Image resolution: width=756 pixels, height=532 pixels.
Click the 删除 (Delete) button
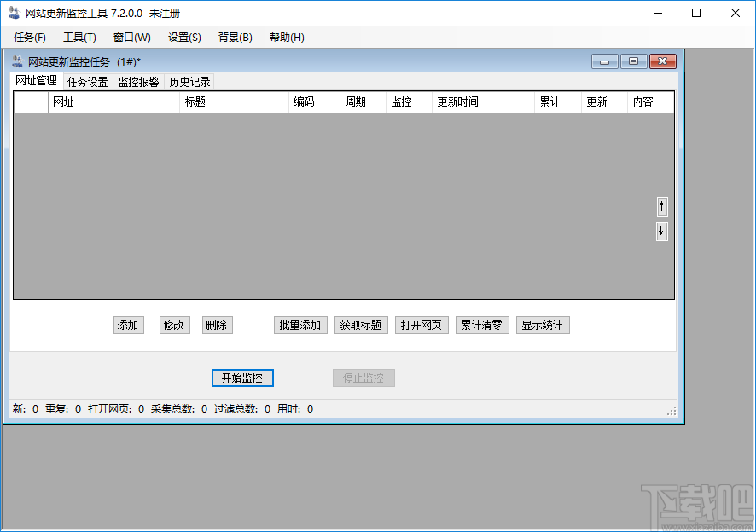click(x=217, y=325)
